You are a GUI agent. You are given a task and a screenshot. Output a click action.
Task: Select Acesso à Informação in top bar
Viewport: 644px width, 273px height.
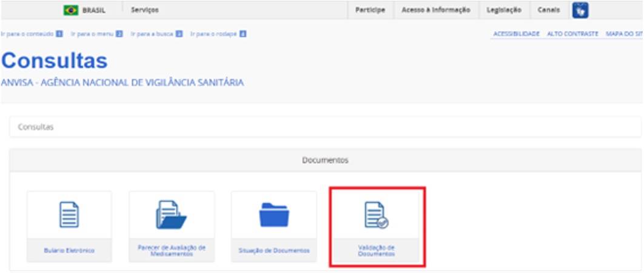435,10
